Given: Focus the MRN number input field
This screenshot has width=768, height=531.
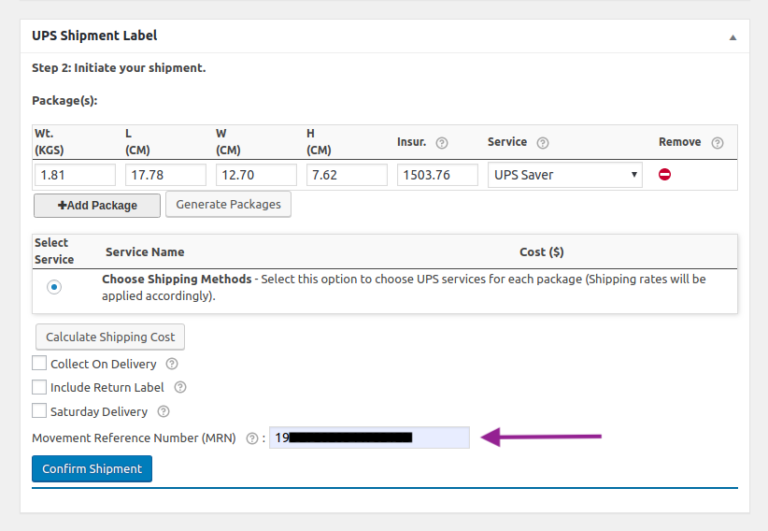Looking at the screenshot, I should click(x=369, y=437).
